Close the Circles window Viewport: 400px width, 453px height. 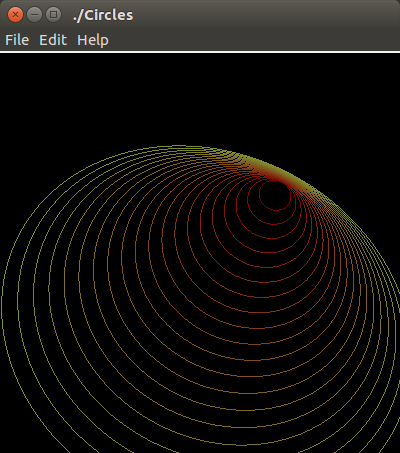[x=15, y=15]
